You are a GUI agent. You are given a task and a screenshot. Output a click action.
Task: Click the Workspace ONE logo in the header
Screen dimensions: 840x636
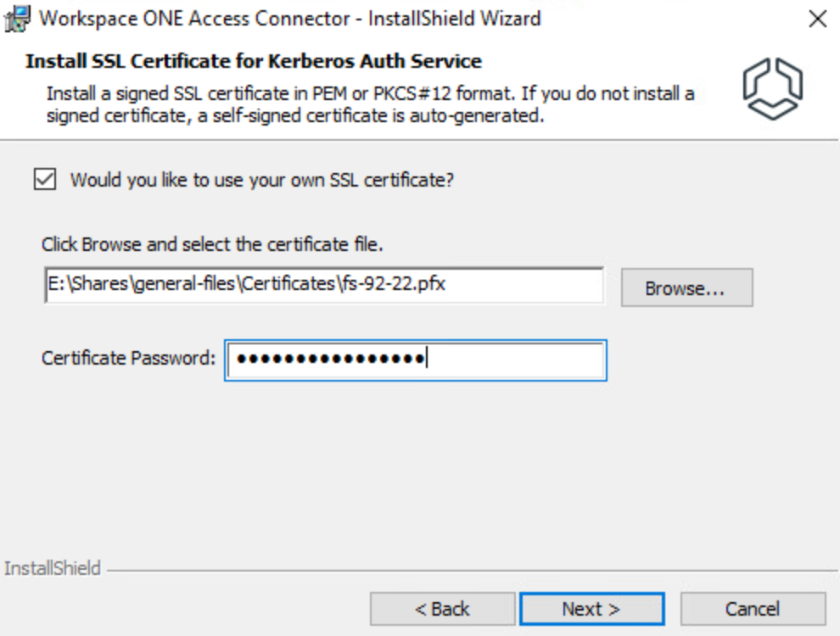(772, 87)
